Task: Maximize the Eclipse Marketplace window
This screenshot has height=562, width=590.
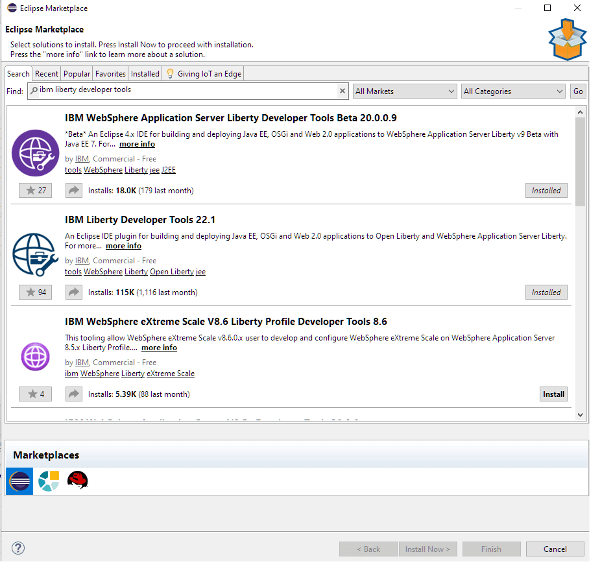Action: pos(547,8)
